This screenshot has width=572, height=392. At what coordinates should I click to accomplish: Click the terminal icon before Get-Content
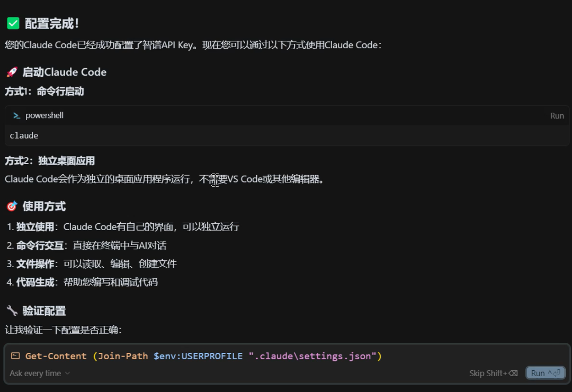click(15, 355)
